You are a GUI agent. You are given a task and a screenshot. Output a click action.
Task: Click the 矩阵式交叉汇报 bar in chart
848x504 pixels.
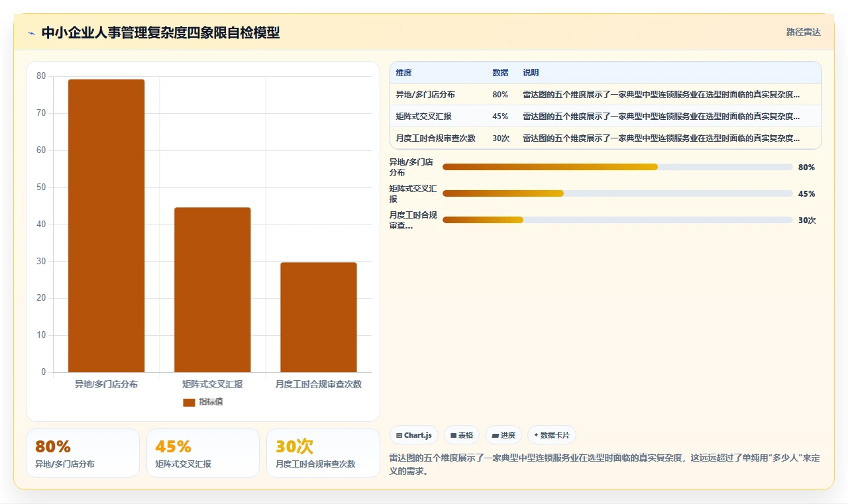tap(213, 290)
